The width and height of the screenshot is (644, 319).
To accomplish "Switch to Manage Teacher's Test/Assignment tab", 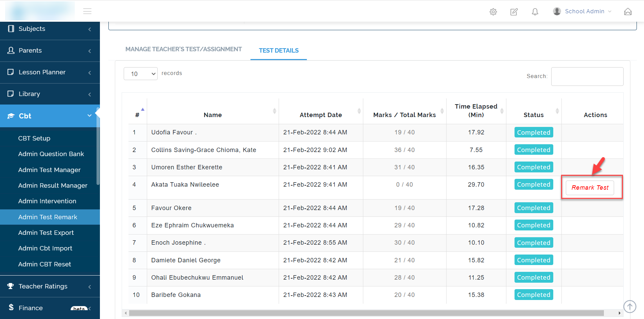I will coord(184,50).
